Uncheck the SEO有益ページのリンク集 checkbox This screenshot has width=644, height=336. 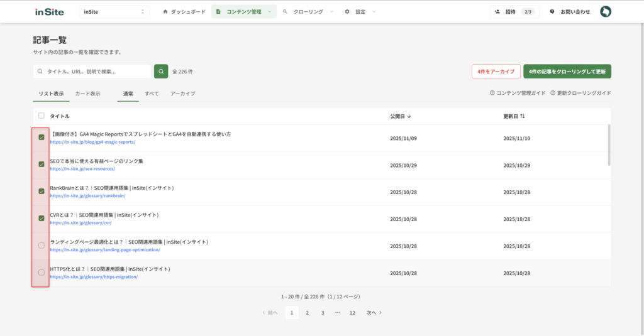point(42,164)
